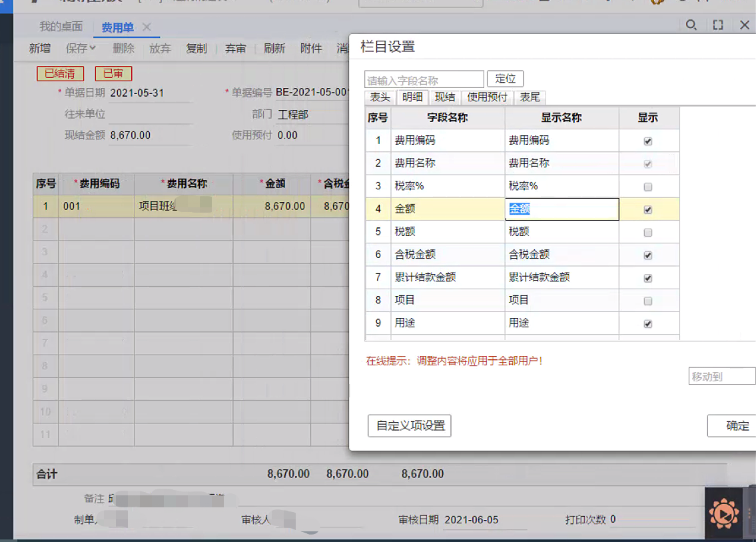
Task: Click the 现结金额 value 8,670.00
Action: click(x=130, y=135)
